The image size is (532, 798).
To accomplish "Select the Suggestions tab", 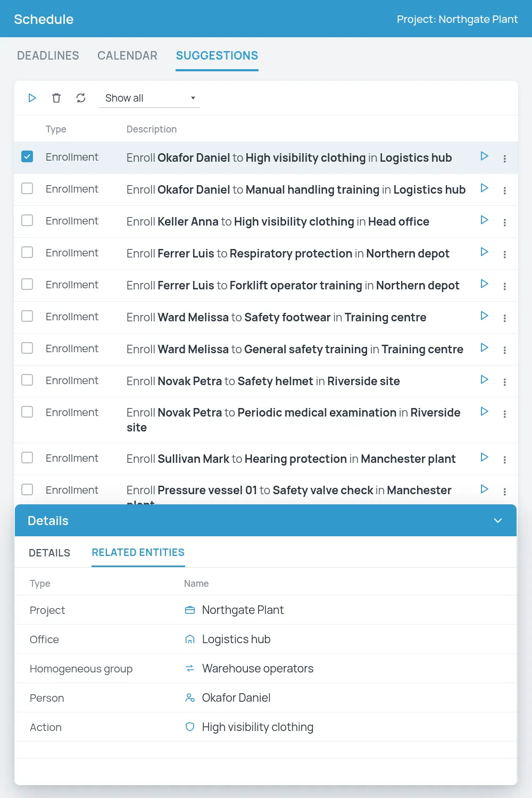I will pos(217,55).
